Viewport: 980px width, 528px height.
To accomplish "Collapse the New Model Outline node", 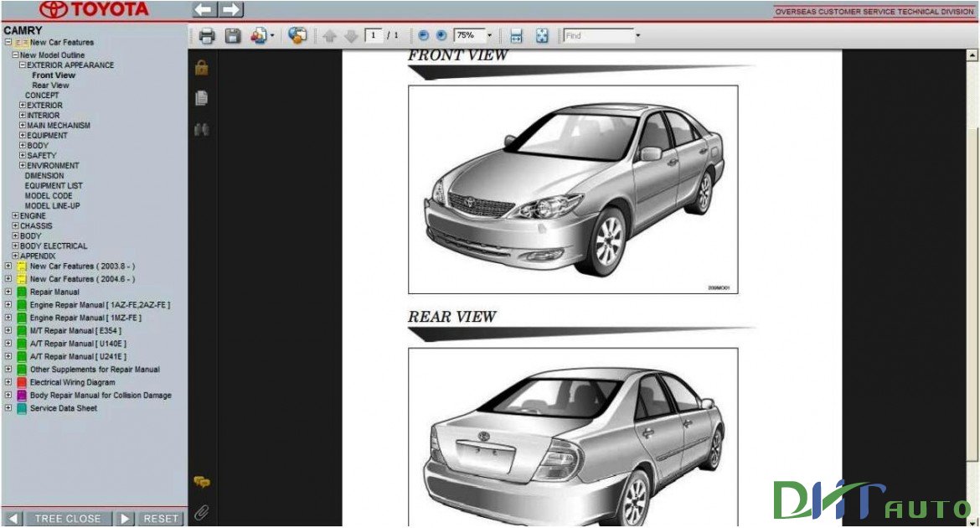I will [16, 55].
